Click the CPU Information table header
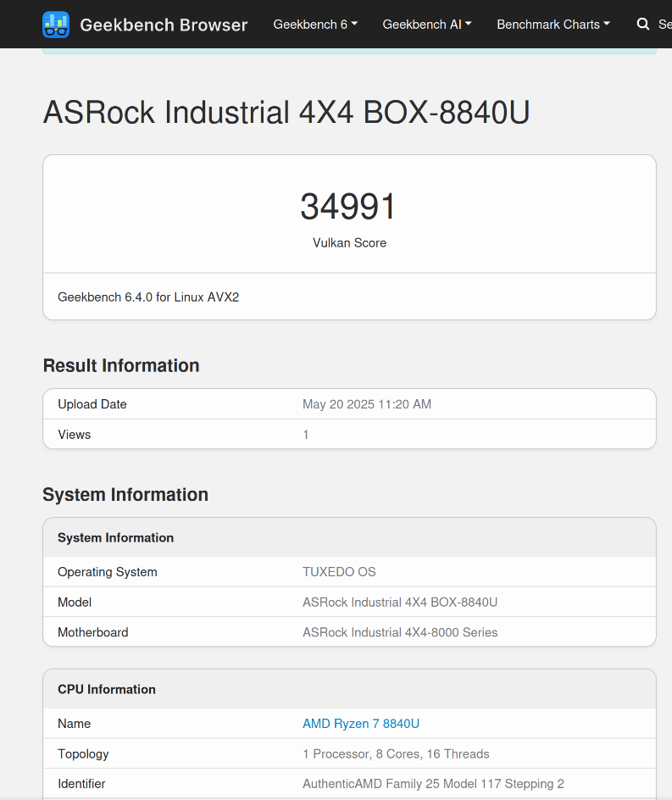 (x=107, y=689)
